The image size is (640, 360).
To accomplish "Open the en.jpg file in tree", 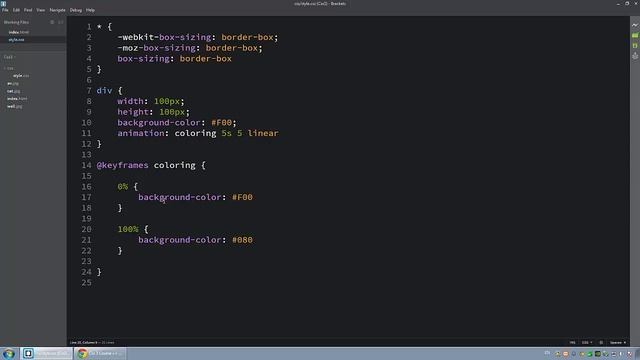I will pyautogui.click(x=13, y=83).
